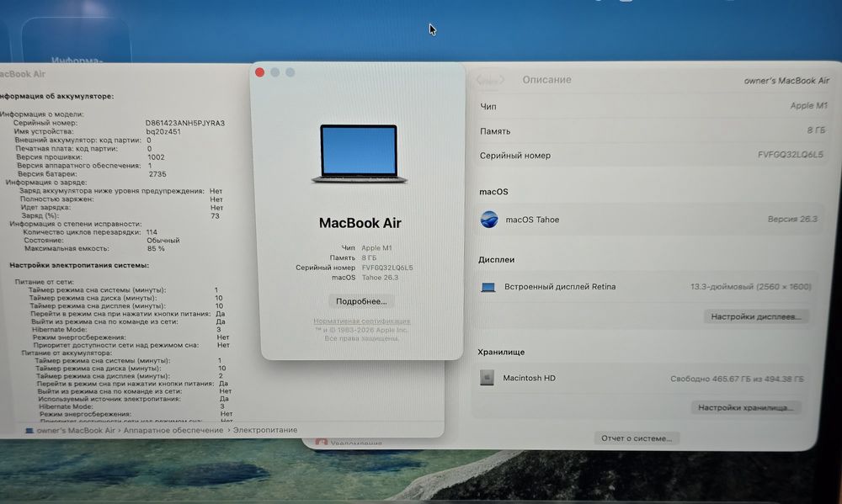Screen dimensions: 842x504
Task: Click the Полностью заряжен: Нет row
Action: [x=121, y=199]
